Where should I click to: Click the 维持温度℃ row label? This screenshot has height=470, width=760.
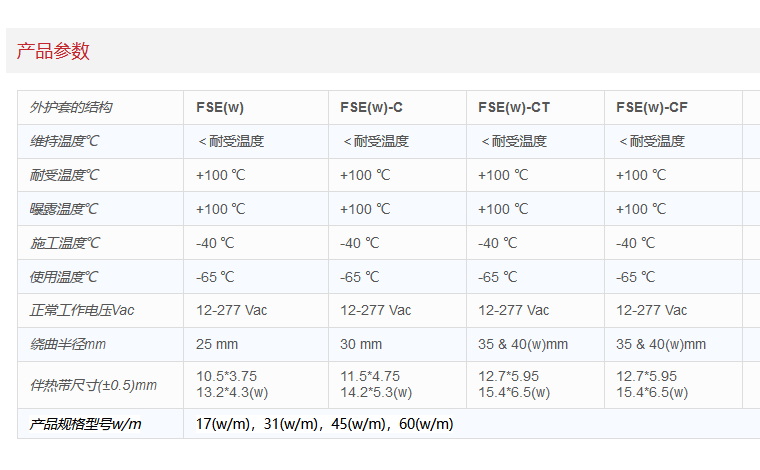coord(64,141)
